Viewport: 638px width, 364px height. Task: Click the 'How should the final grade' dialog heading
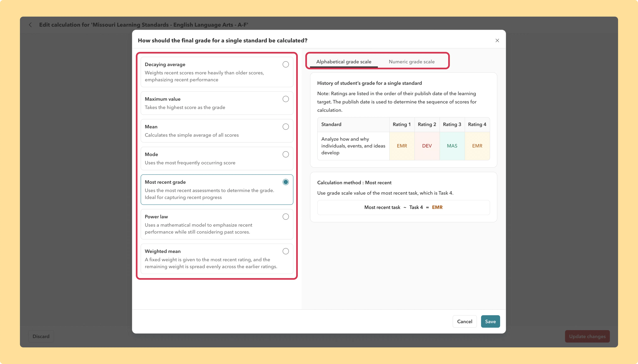click(222, 40)
